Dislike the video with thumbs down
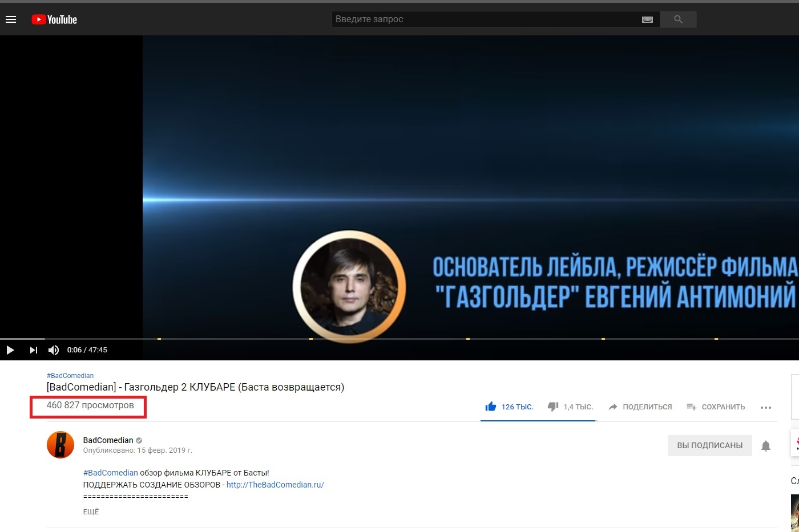 tap(570, 407)
